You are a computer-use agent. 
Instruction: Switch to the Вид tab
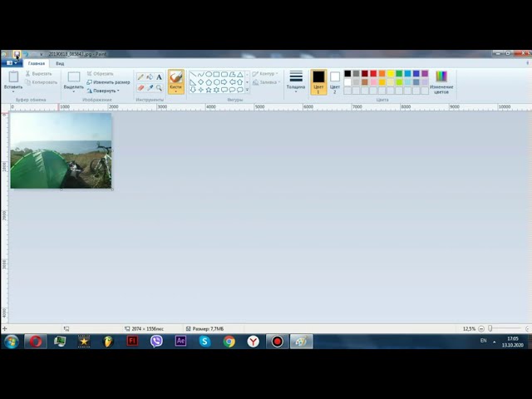(x=60, y=63)
